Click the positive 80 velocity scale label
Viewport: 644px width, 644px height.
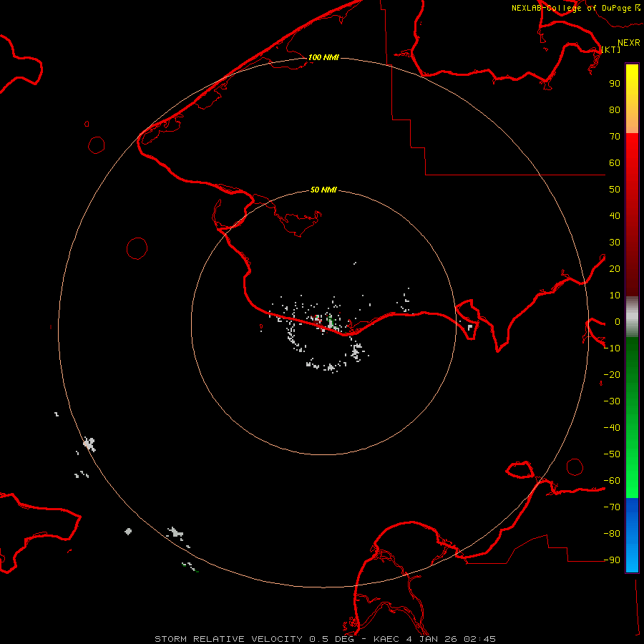615,110
